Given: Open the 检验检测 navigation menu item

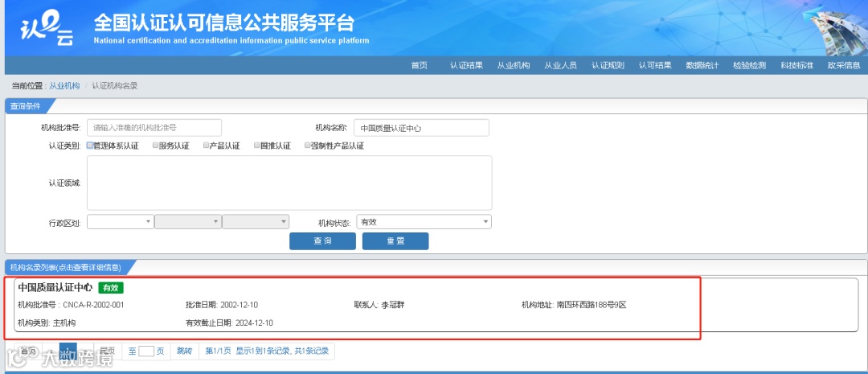Looking at the screenshot, I should pos(750,65).
